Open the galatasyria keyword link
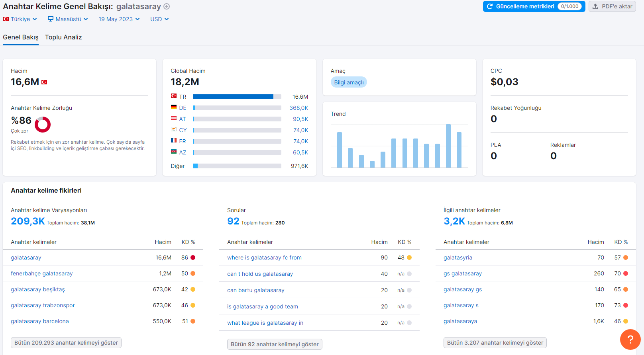 (x=458, y=257)
